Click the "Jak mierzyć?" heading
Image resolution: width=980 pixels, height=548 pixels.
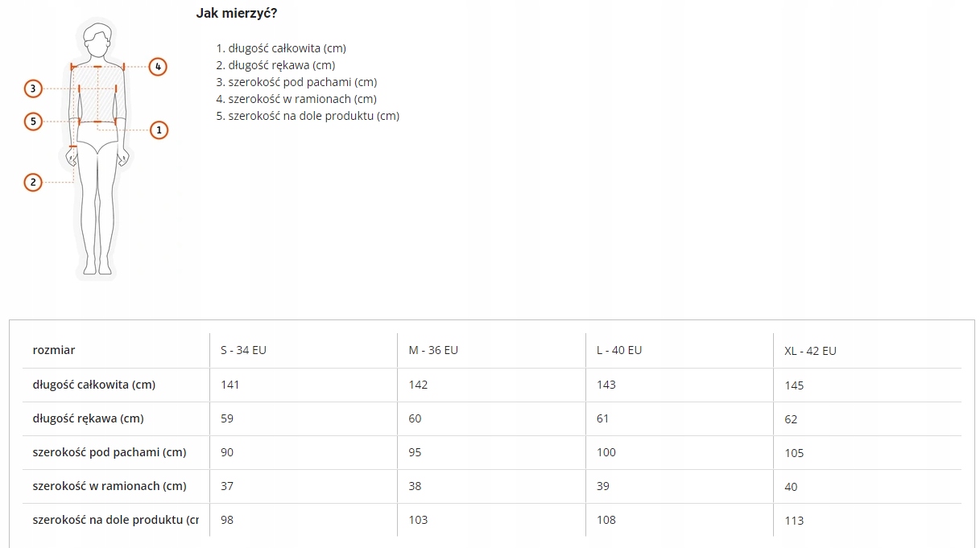[237, 13]
